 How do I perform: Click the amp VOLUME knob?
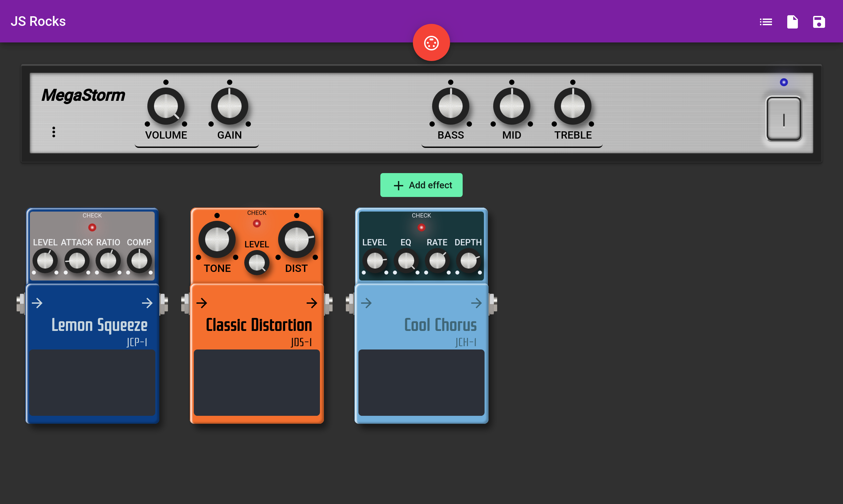click(166, 106)
